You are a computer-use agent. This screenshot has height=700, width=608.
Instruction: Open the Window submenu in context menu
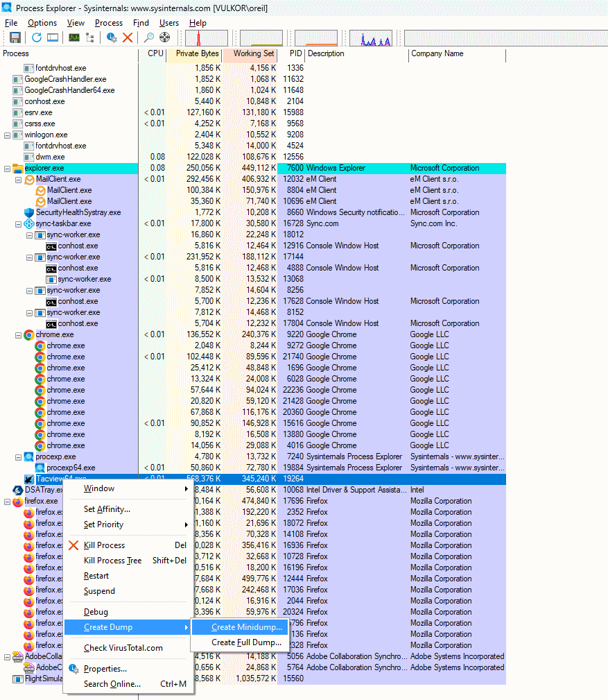coord(128,489)
